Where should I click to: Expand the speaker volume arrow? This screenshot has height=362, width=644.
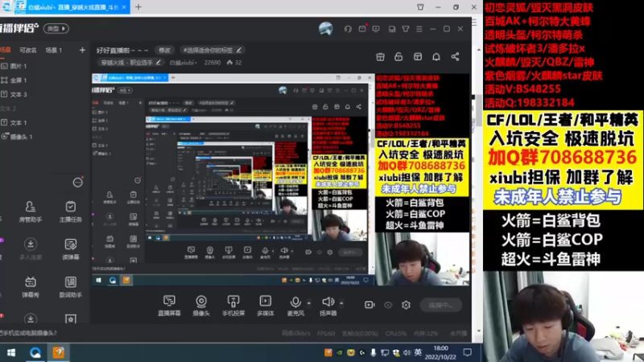coord(341,303)
